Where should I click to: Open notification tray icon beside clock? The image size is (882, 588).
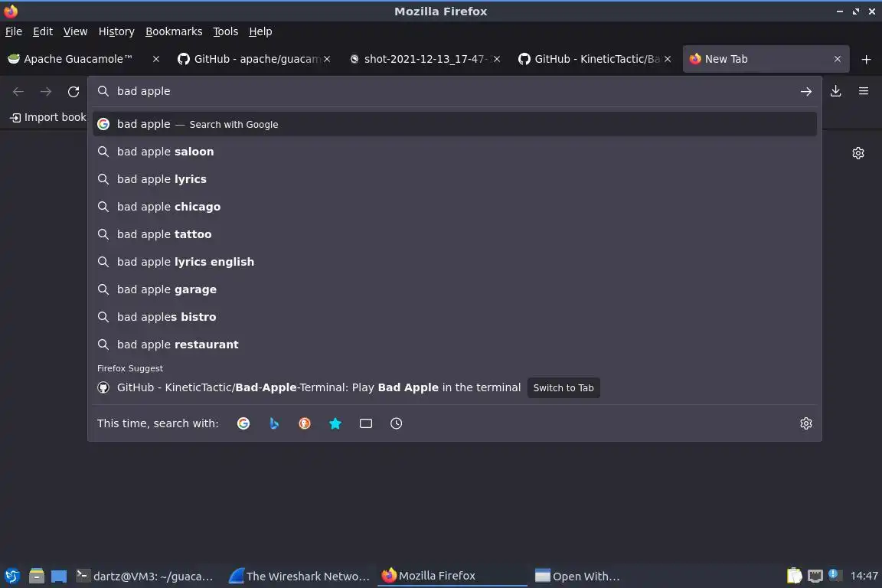tap(835, 575)
